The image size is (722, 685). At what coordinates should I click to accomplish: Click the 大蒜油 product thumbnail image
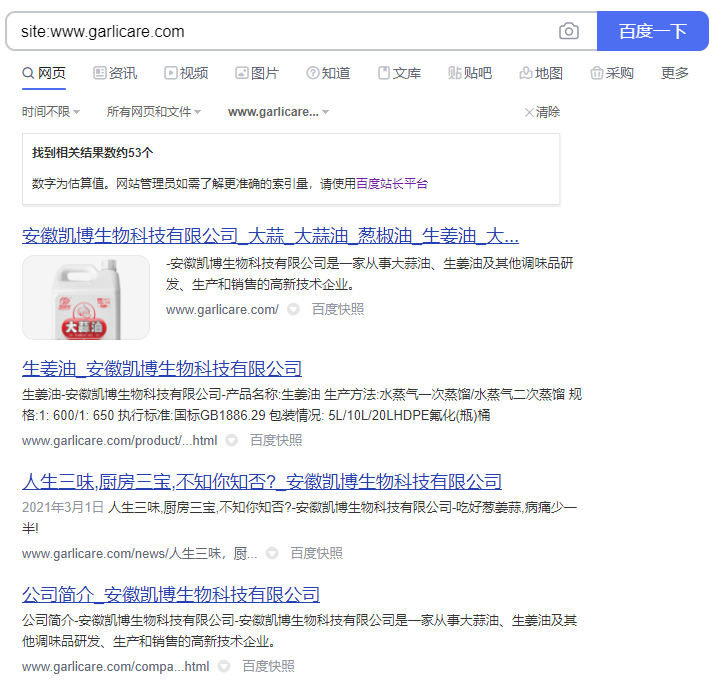(86, 297)
